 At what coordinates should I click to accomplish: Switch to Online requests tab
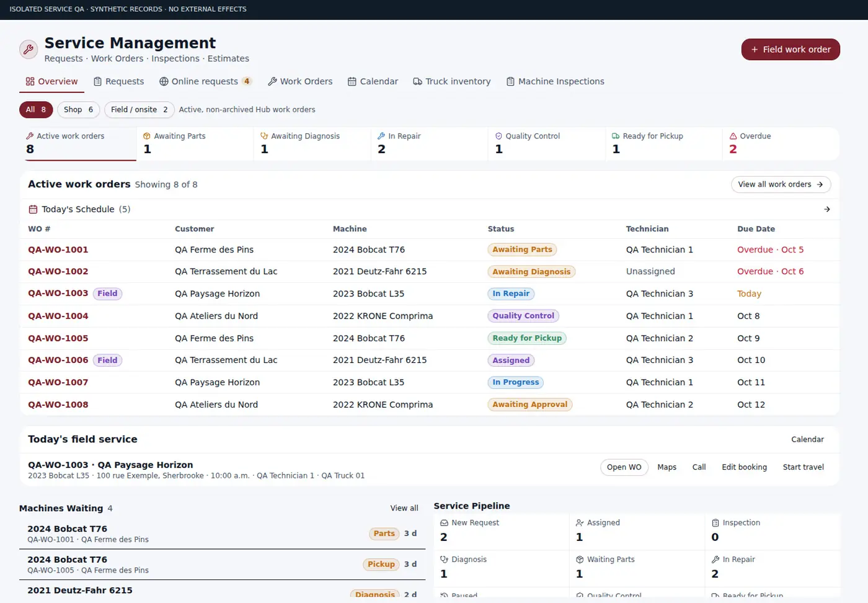(205, 81)
